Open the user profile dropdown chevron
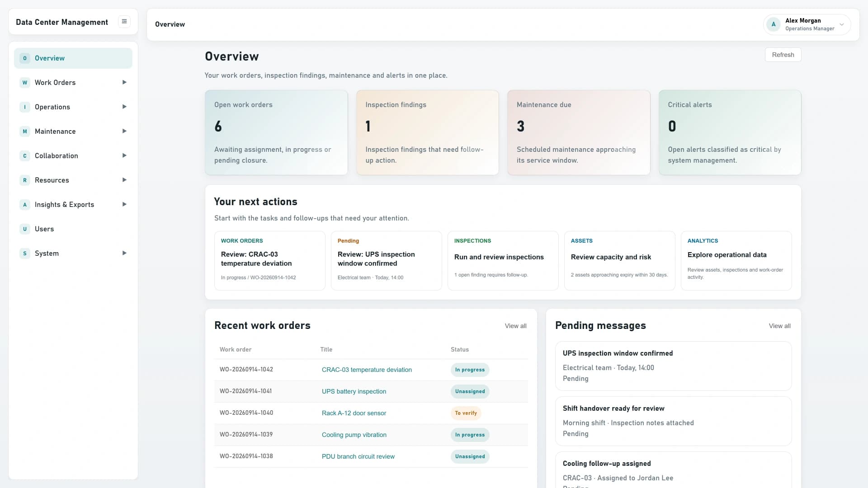Viewport: 868px width, 488px height. (842, 24)
